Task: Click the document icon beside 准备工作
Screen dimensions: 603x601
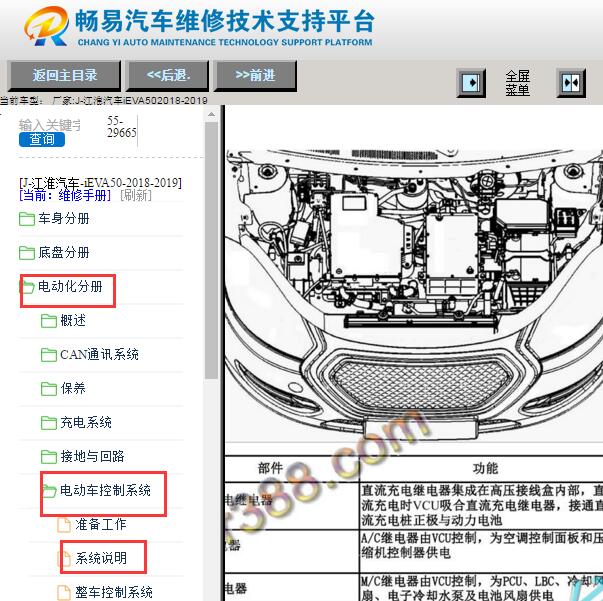Action: tap(64, 525)
